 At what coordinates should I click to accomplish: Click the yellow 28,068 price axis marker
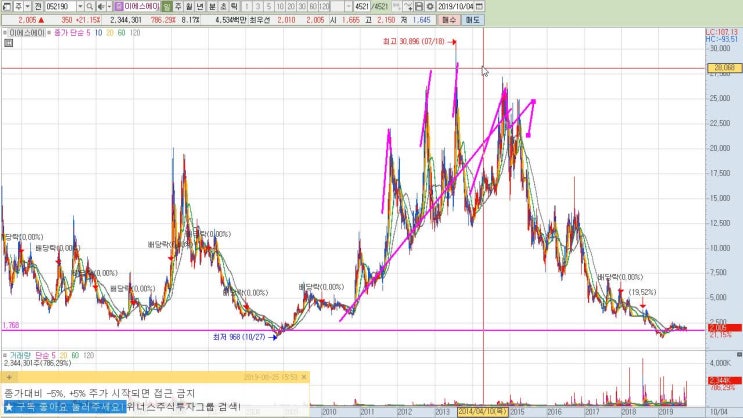tap(724, 68)
